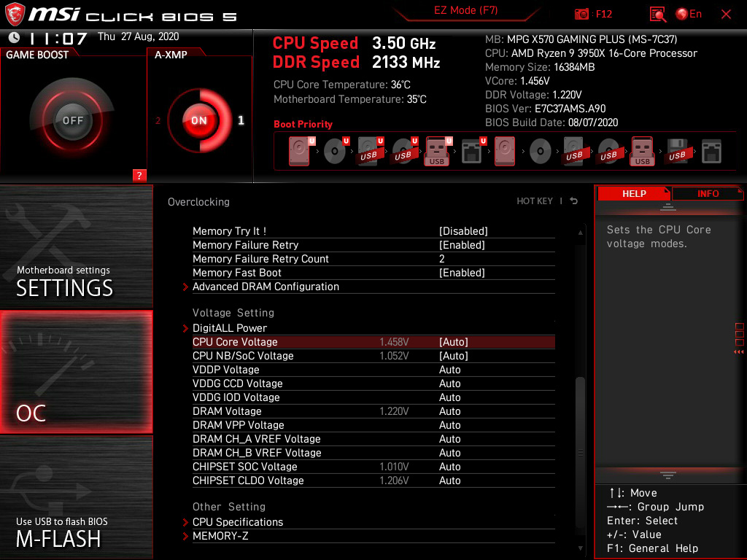Switch to the INFO tab
The width and height of the screenshot is (747, 560).
point(708,193)
